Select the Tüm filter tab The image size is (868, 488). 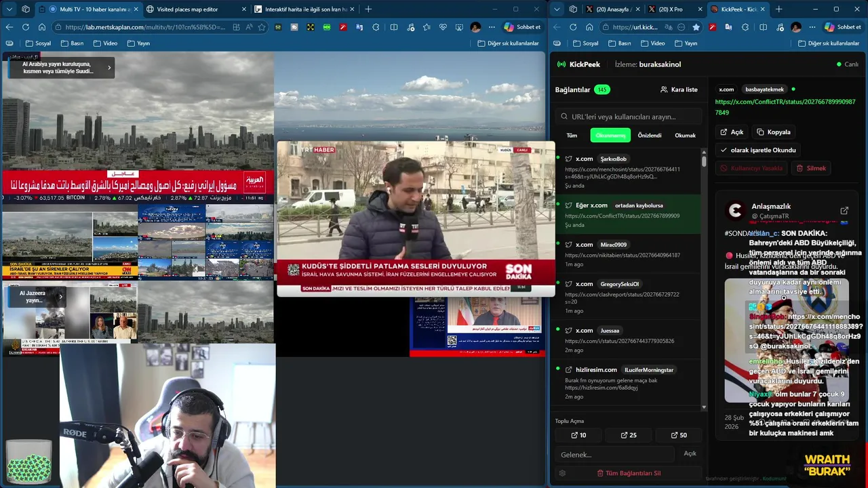point(572,136)
